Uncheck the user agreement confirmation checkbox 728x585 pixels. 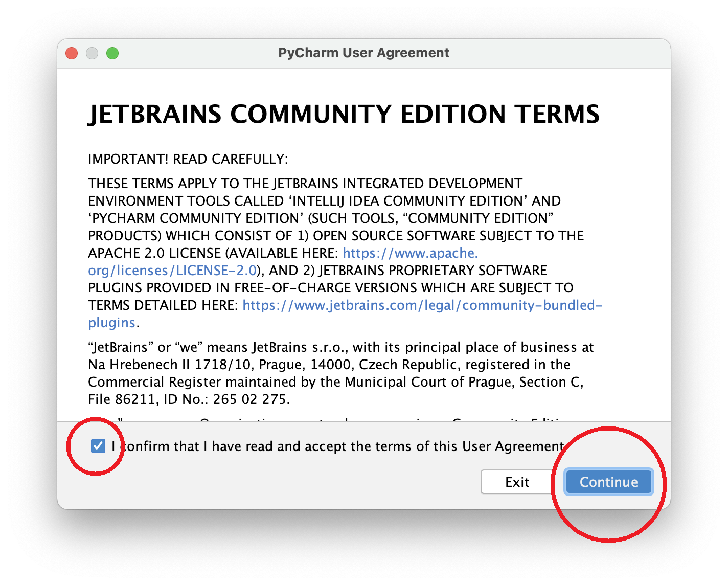click(98, 446)
